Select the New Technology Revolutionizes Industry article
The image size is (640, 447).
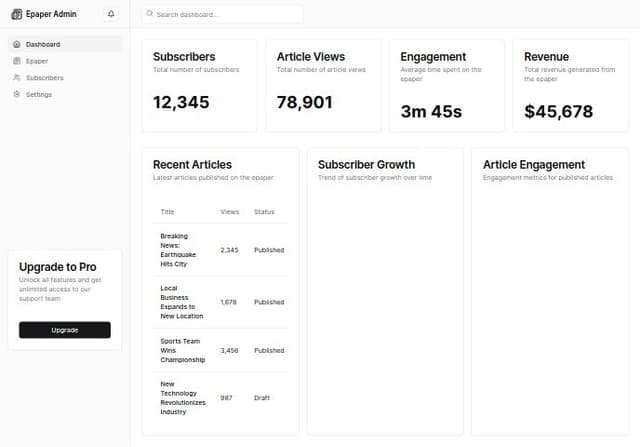(x=183, y=398)
